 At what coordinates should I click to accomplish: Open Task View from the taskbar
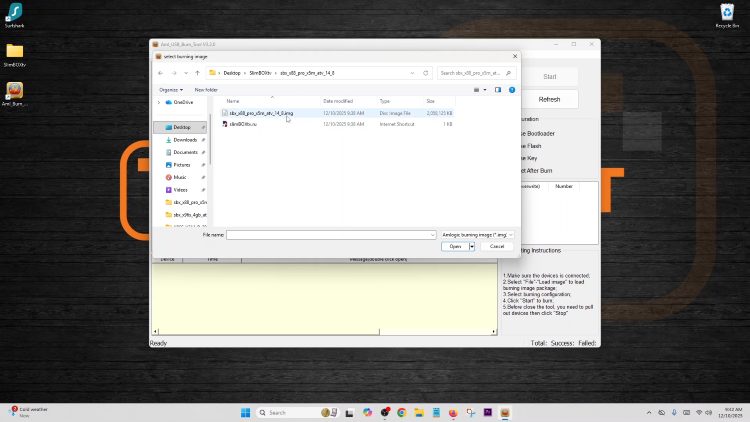click(350, 413)
